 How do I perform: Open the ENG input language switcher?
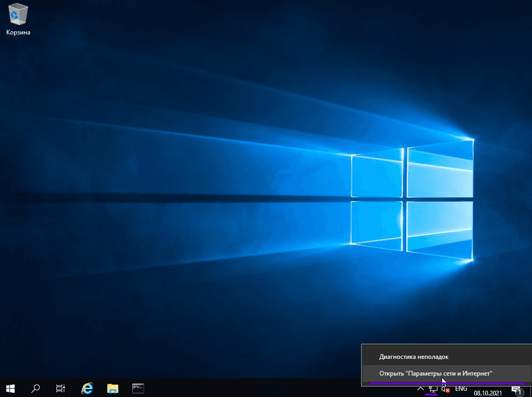coord(461,389)
